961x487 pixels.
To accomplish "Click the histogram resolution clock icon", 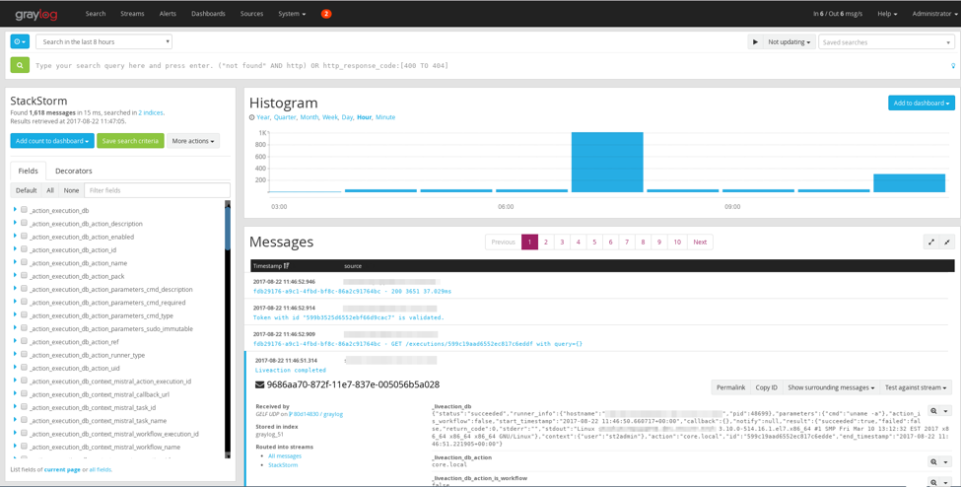I will pos(252,117).
